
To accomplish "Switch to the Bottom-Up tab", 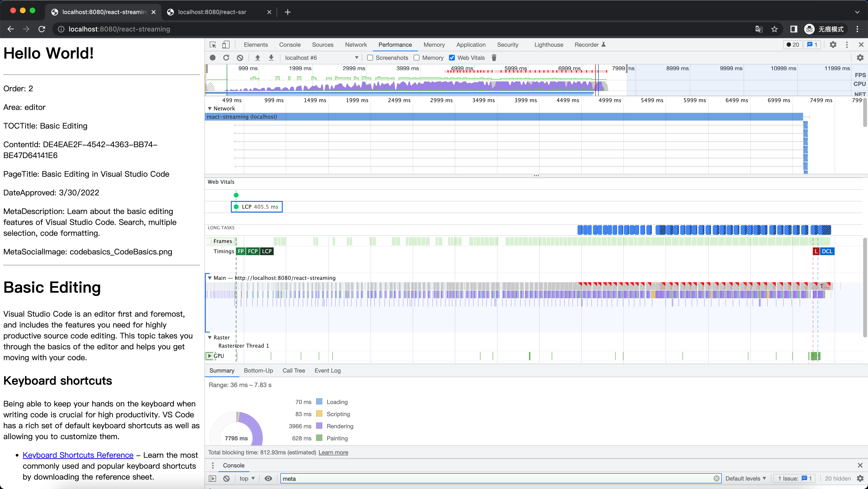I will pos(258,370).
